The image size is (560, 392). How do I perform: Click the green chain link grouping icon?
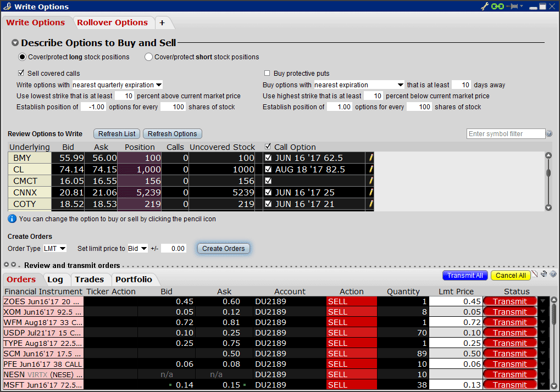pyautogui.click(x=497, y=7)
